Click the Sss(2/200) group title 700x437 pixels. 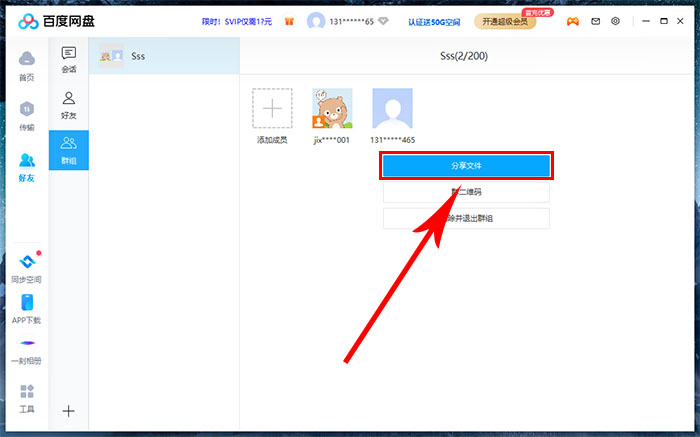click(x=464, y=56)
